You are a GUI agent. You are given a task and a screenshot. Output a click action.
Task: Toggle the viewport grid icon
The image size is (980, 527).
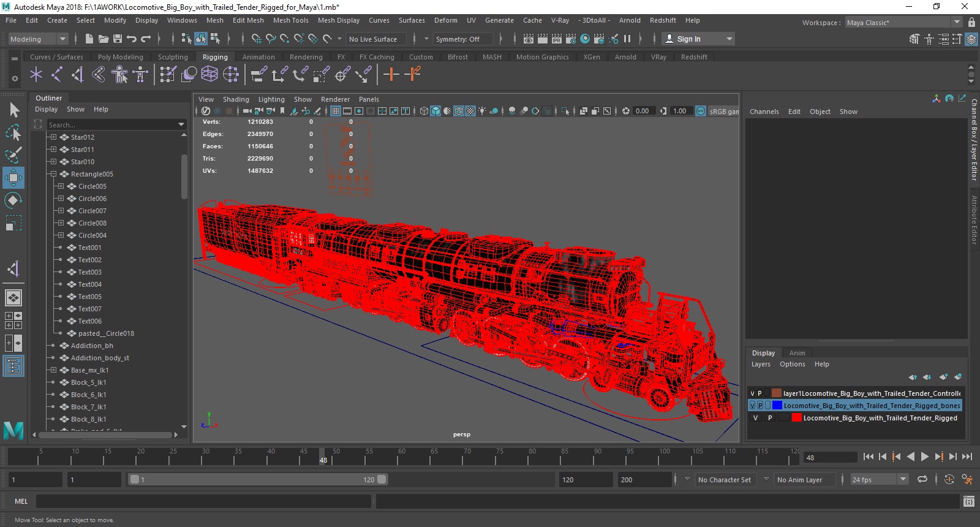pos(336,111)
